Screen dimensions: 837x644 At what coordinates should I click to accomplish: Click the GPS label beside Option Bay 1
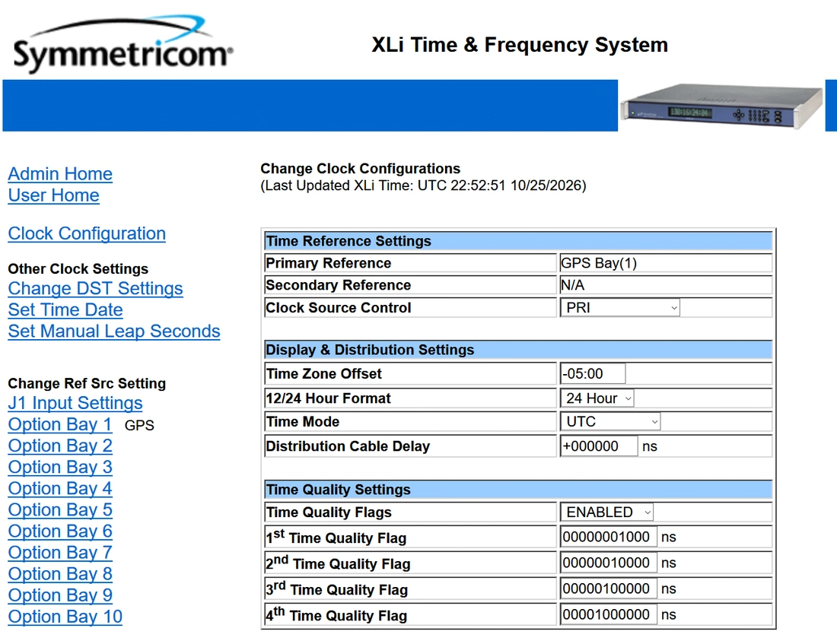point(139,425)
